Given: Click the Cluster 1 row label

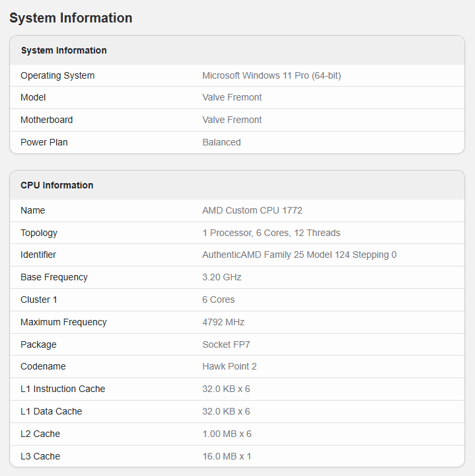Looking at the screenshot, I should pos(39,299).
